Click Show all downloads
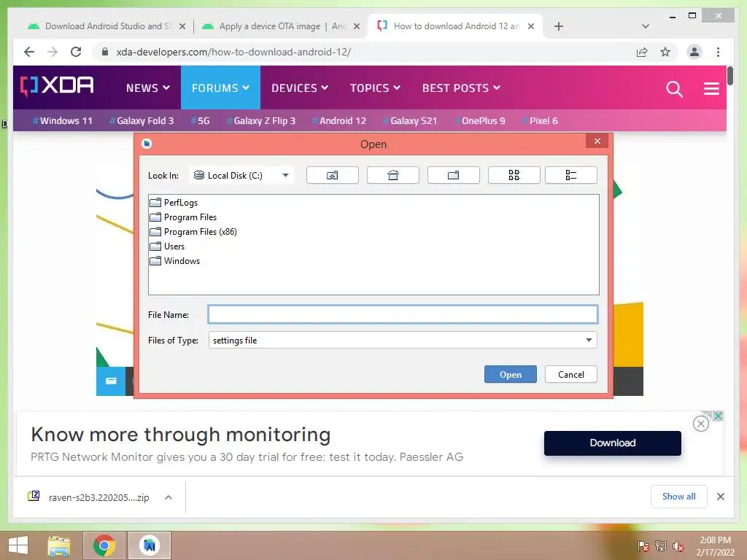Image resolution: width=747 pixels, height=560 pixels. [x=678, y=497]
